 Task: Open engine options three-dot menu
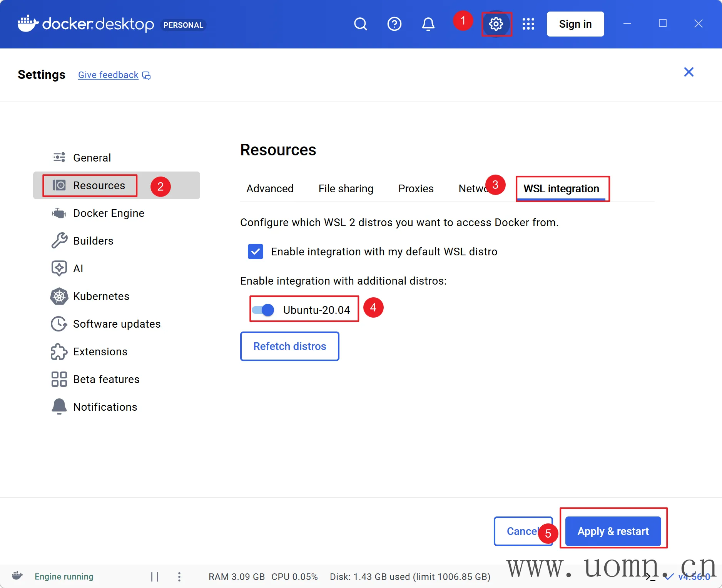click(x=179, y=576)
